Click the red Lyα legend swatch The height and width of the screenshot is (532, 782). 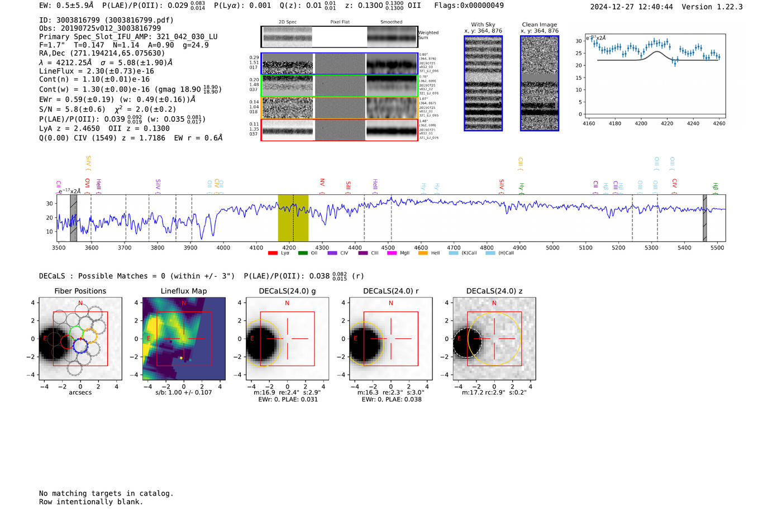pyautogui.click(x=273, y=253)
